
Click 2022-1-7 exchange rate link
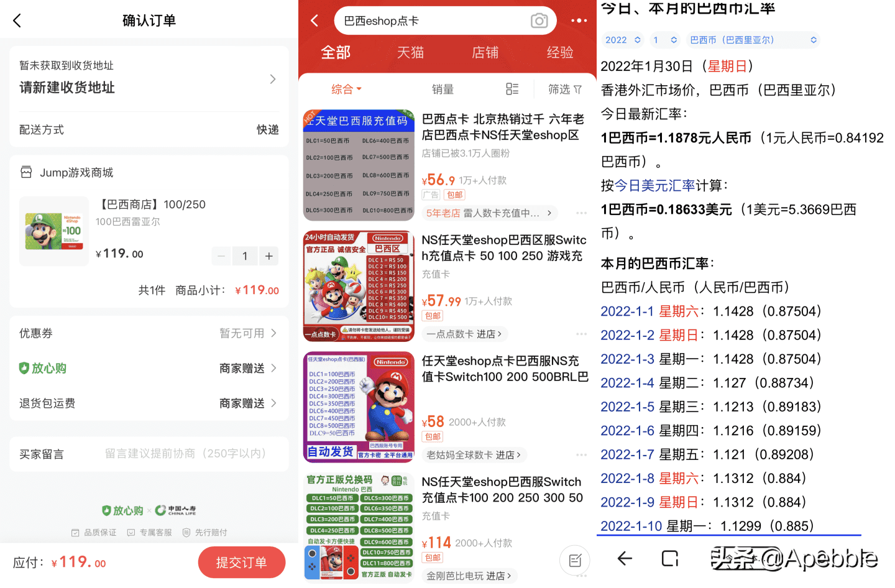pyautogui.click(x=627, y=454)
